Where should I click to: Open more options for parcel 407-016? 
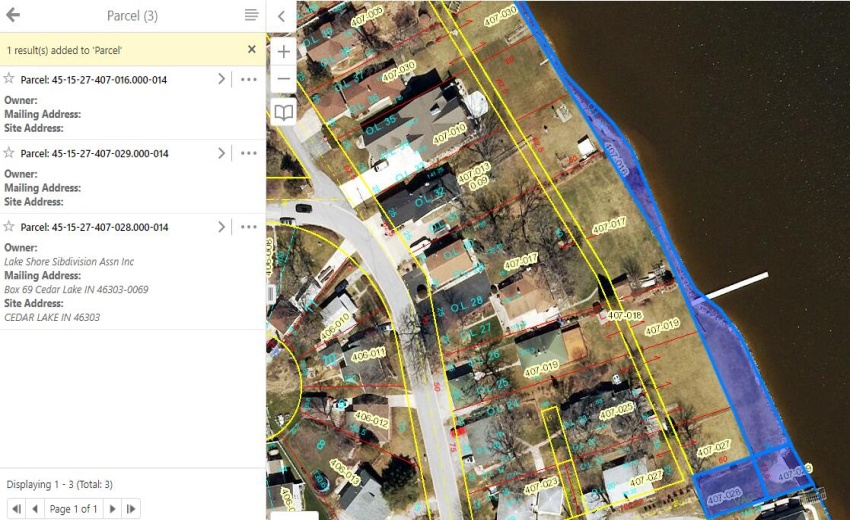pyautogui.click(x=249, y=79)
